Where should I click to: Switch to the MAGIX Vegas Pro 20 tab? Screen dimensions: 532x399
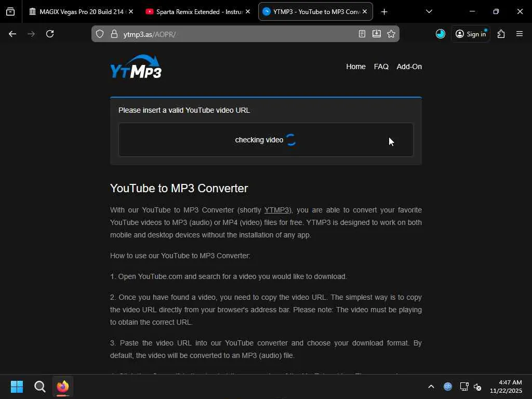point(81,12)
